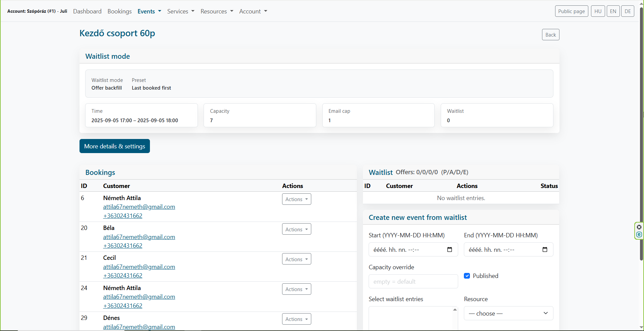Click the More details & settings button

point(114,146)
